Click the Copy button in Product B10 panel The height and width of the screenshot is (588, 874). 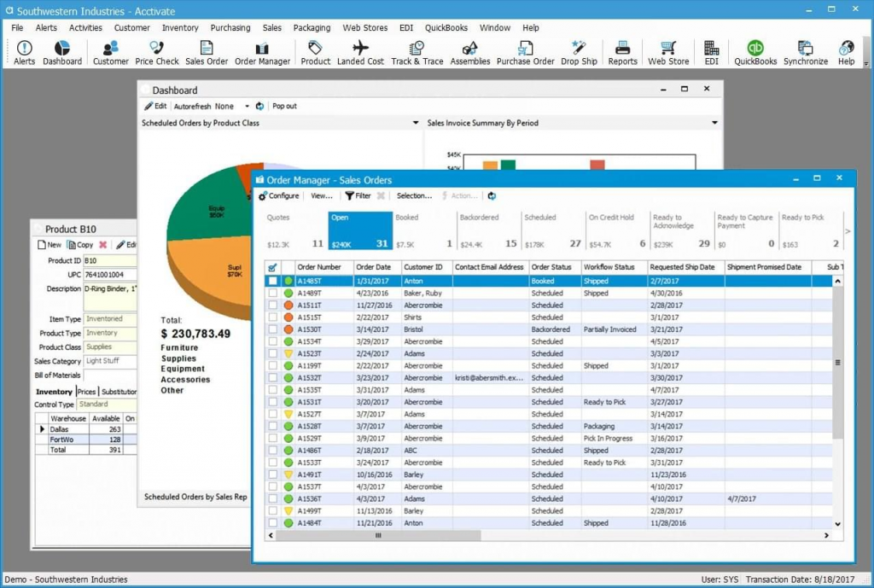click(83, 244)
